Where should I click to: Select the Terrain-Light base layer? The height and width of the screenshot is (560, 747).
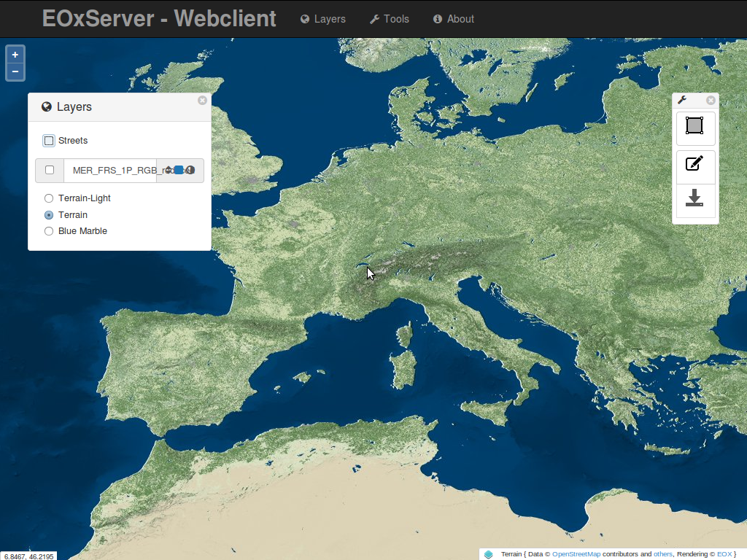pyautogui.click(x=49, y=198)
